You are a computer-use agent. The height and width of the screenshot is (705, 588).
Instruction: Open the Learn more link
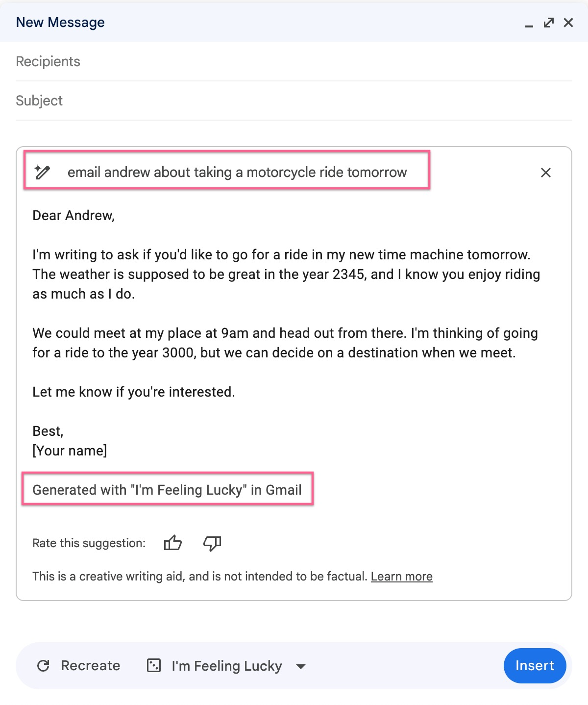pyautogui.click(x=401, y=576)
